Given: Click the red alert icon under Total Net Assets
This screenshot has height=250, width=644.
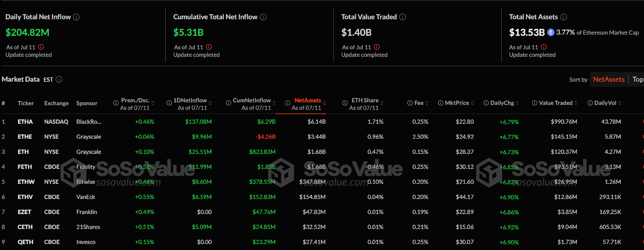Looking at the screenshot, I should point(544,47).
